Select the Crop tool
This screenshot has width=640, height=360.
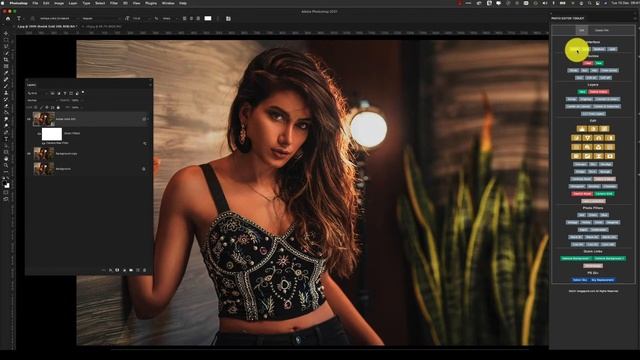click(x=6, y=60)
